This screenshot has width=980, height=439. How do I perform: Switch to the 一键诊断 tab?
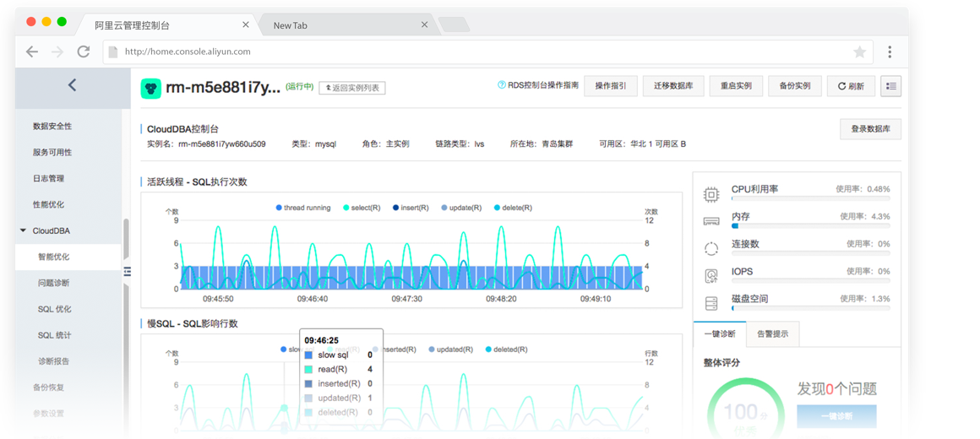720,334
